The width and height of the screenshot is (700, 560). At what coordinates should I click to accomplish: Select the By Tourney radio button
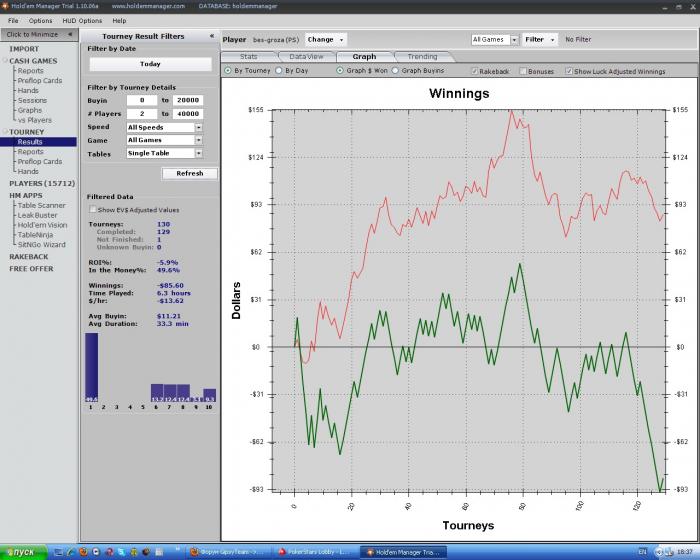(228, 71)
